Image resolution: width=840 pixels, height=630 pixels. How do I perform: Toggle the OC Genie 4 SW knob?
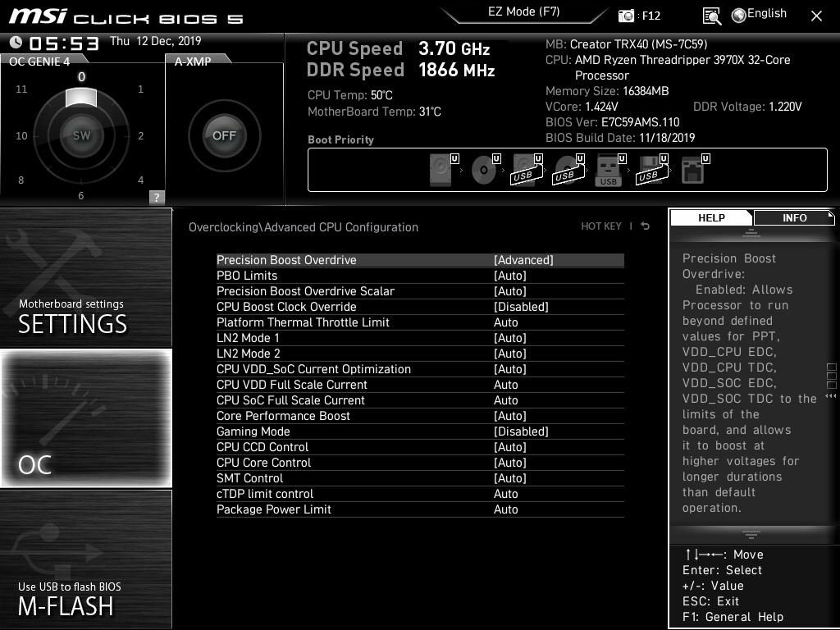[81, 136]
